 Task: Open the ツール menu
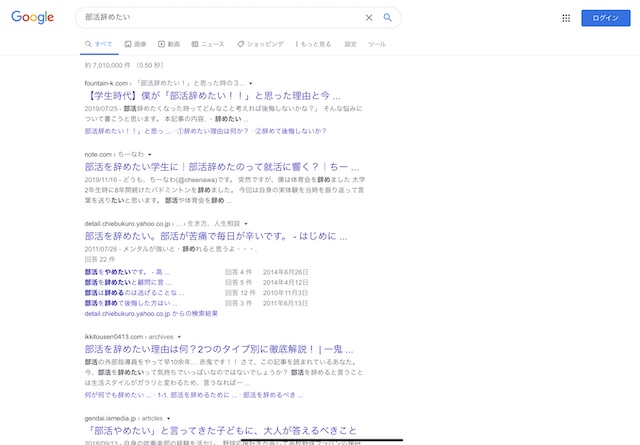377,44
